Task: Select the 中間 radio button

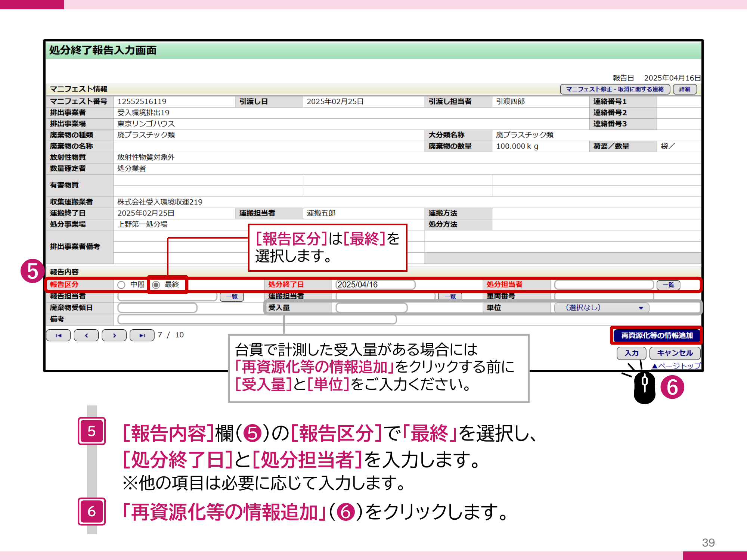Action: click(x=121, y=285)
